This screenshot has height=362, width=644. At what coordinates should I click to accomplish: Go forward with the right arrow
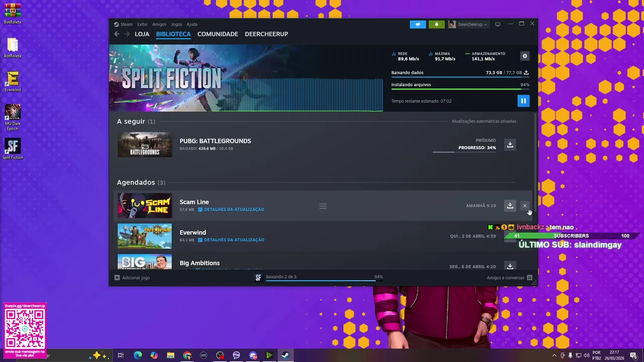(x=127, y=34)
